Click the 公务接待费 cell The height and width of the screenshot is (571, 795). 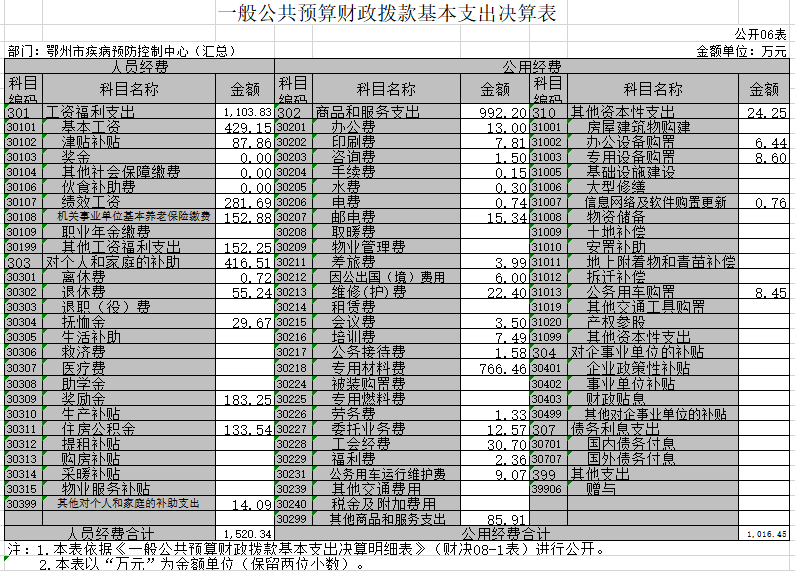(x=387, y=352)
